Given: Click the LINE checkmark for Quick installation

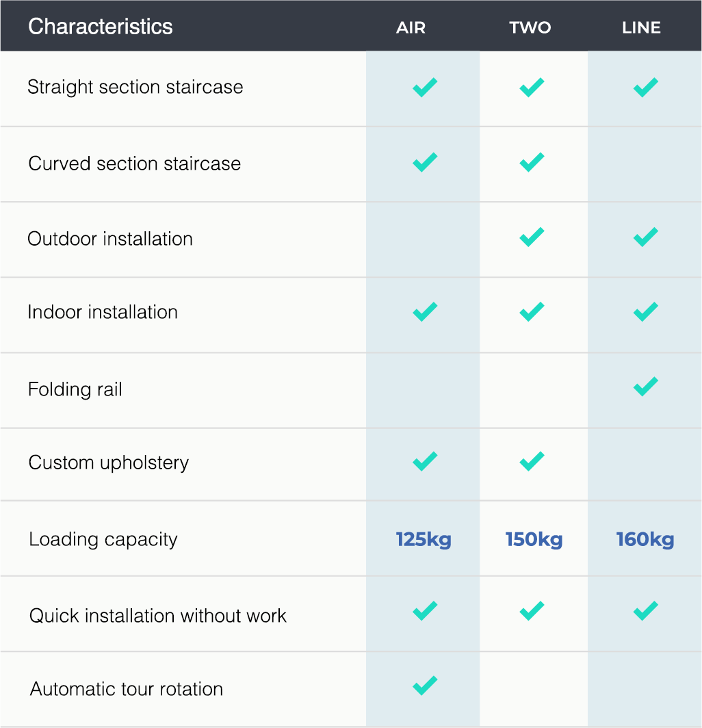Looking at the screenshot, I should [x=645, y=611].
